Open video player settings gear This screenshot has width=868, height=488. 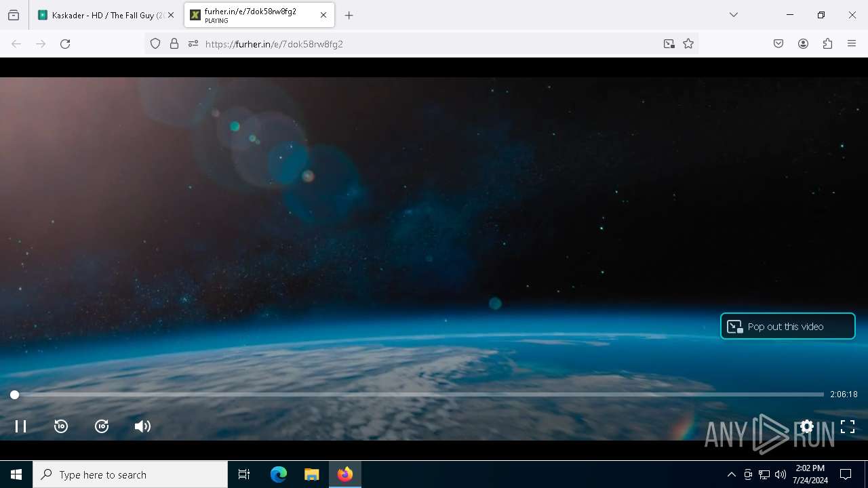[x=806, y=426]
